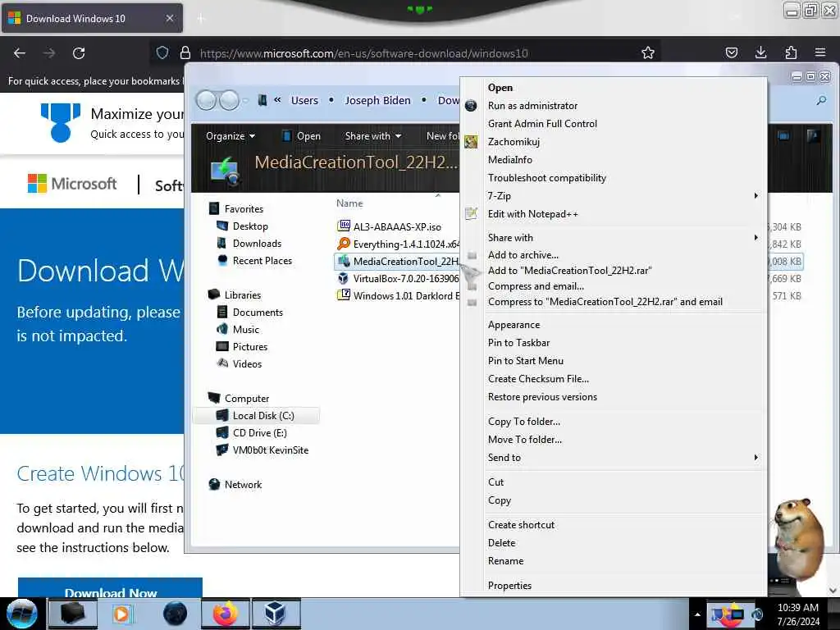Viewport: 840px width, 630px height.
Task: Click the Download Now button on page
Action: tap(110, 587)
